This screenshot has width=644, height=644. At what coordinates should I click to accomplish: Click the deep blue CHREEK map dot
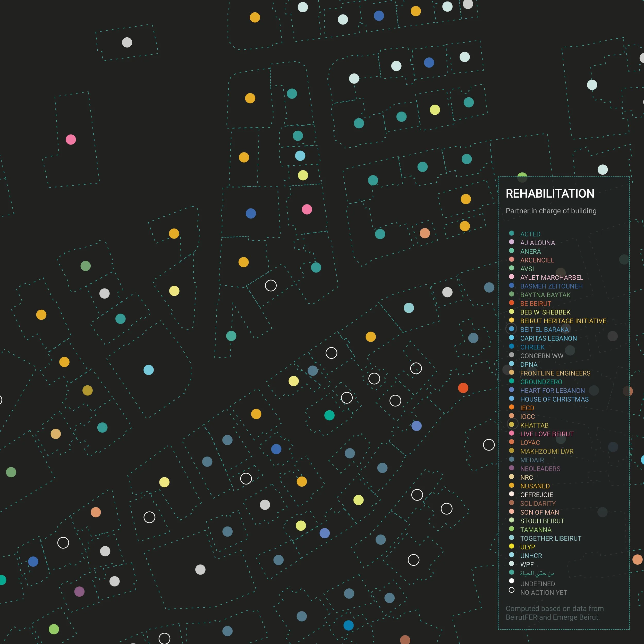pyautogui.click(x=348, y=625)
